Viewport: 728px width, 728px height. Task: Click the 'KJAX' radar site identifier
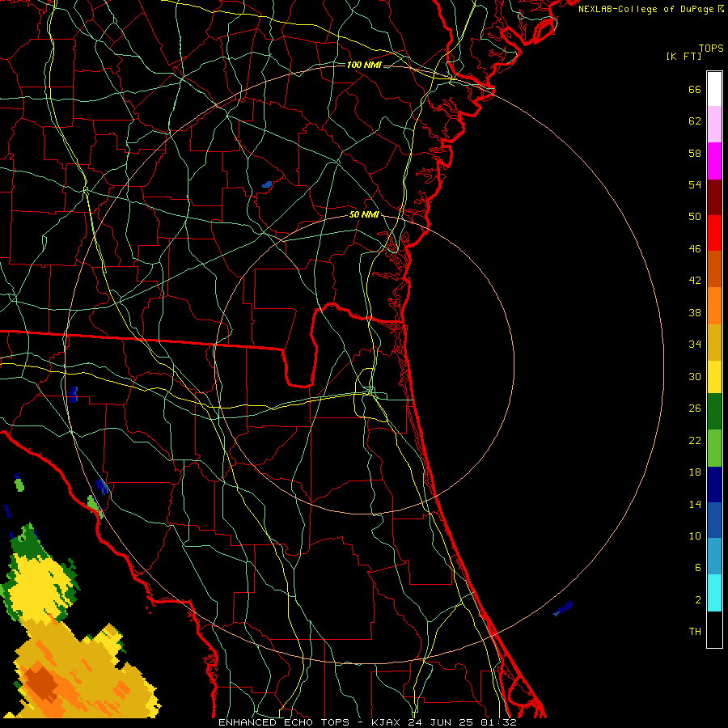(387, 722)
